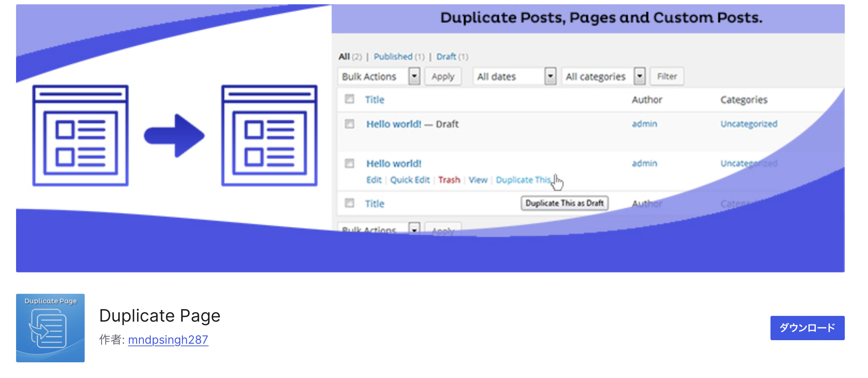Click the arrow of the All dates dropdown
This screenshot has width=868, height=378.
pos(550,76)
